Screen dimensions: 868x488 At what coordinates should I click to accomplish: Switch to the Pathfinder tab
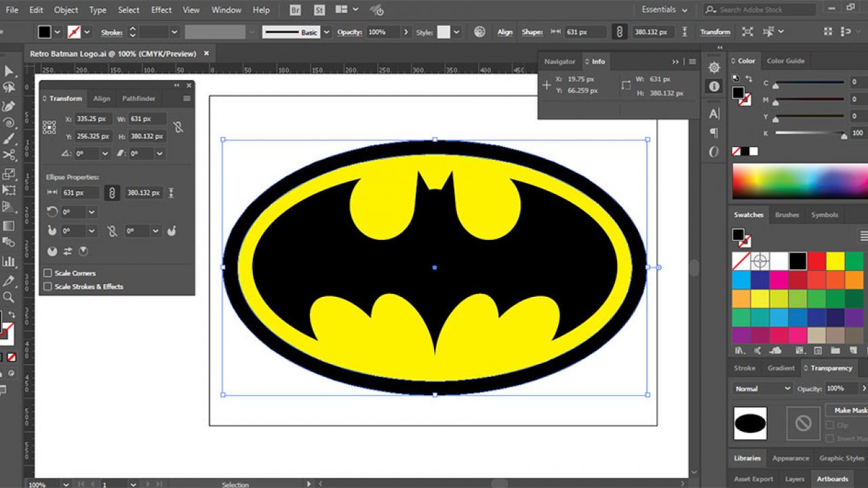point(138,98)
